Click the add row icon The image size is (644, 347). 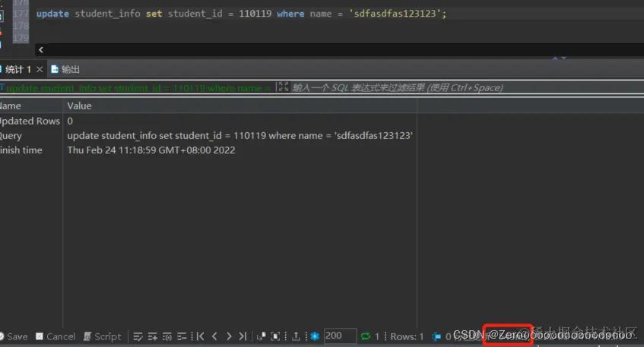point(153,336)
